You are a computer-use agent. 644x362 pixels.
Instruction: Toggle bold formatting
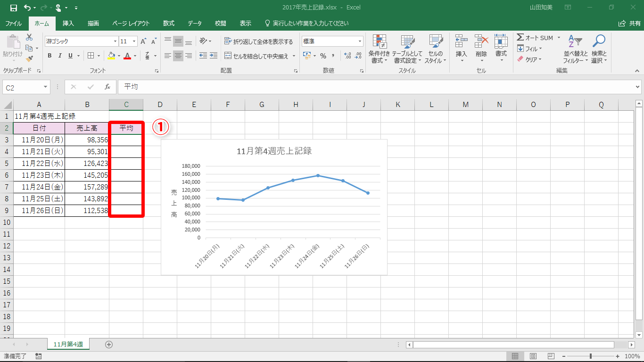coord(50,56)
